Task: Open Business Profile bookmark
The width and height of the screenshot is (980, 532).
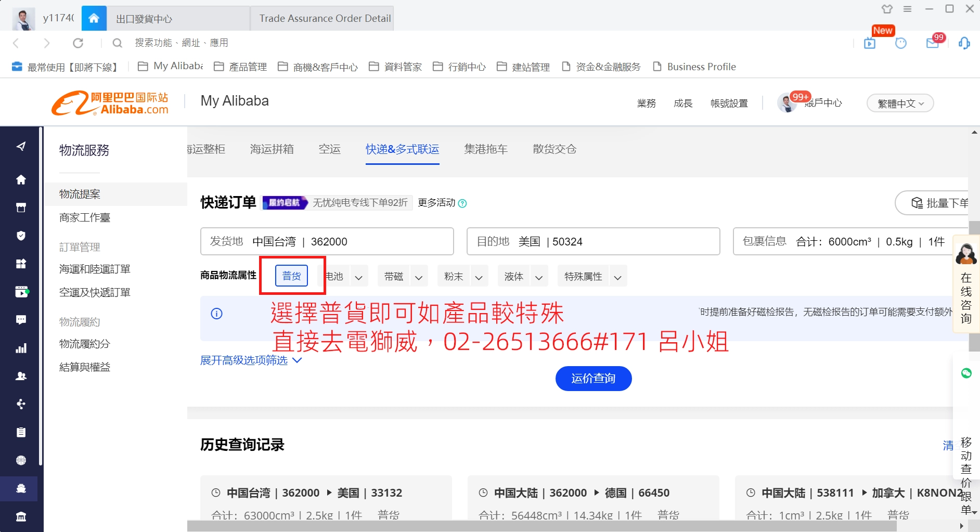Action: [694, 67]
